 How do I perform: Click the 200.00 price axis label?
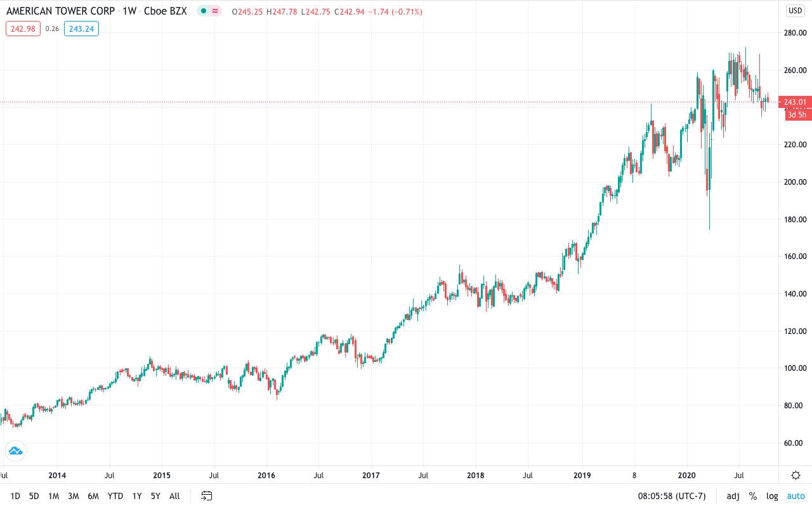click(794, 182)
